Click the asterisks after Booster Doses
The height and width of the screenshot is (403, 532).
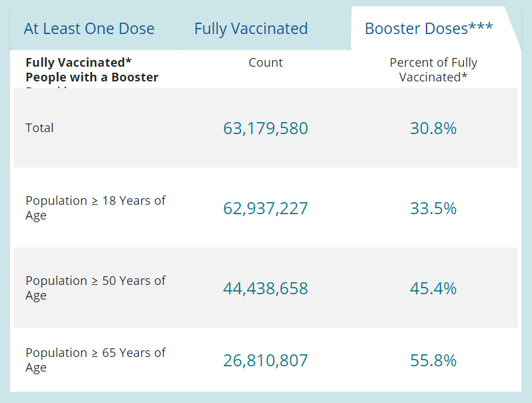pyautogui.click(x=481, y=27)
